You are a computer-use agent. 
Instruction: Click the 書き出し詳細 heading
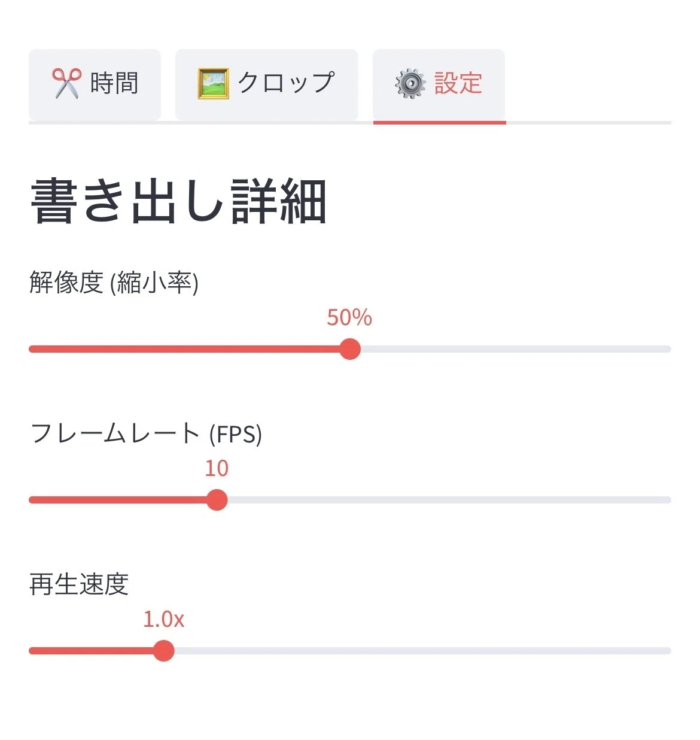(178, 202)
